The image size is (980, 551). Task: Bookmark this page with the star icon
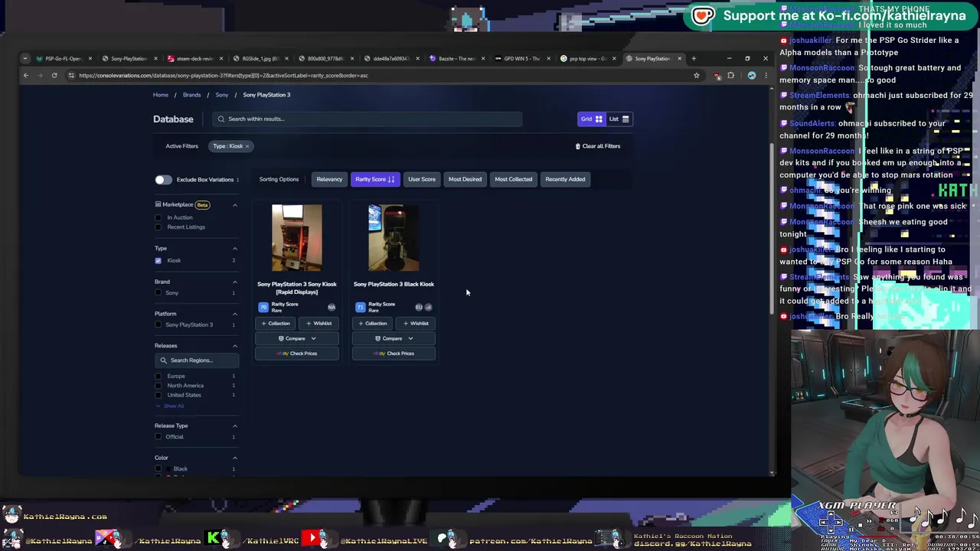tap(696, 76)
